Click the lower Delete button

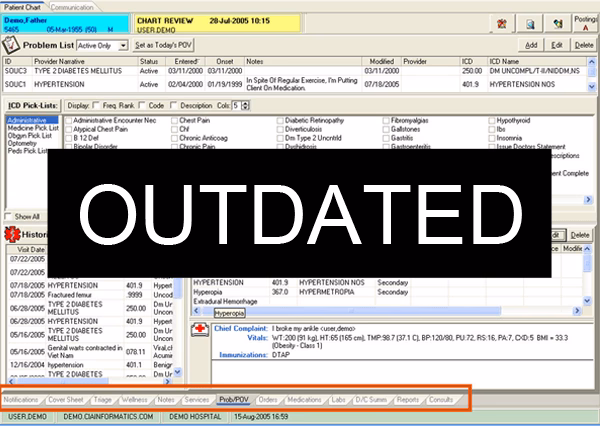pos(580,235)
